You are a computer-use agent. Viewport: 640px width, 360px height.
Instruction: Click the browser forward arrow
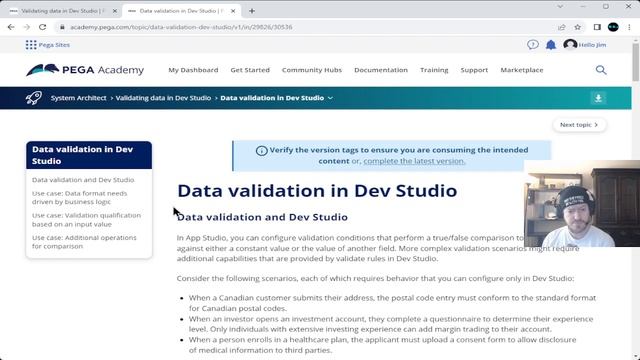click(27, 27)
